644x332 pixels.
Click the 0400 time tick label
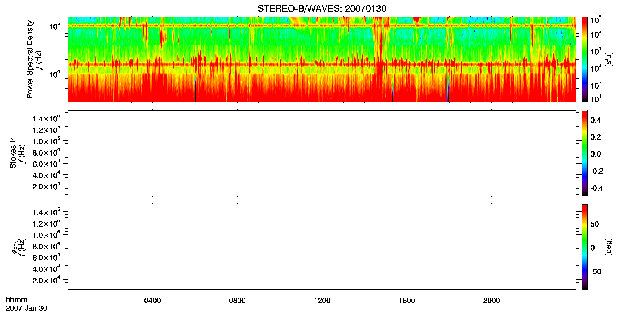click(x=152, y=301)
